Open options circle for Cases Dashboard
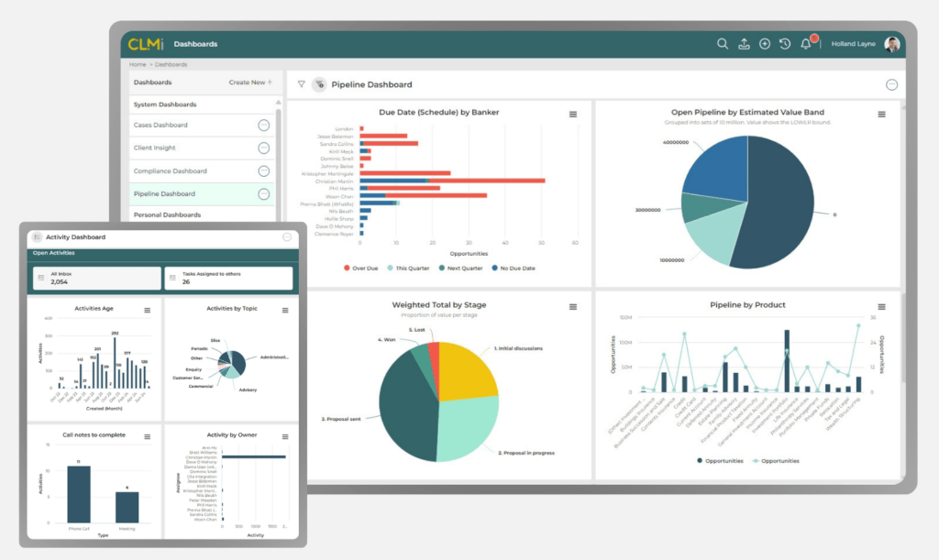 pyautogui.click(x=264, y=125)
